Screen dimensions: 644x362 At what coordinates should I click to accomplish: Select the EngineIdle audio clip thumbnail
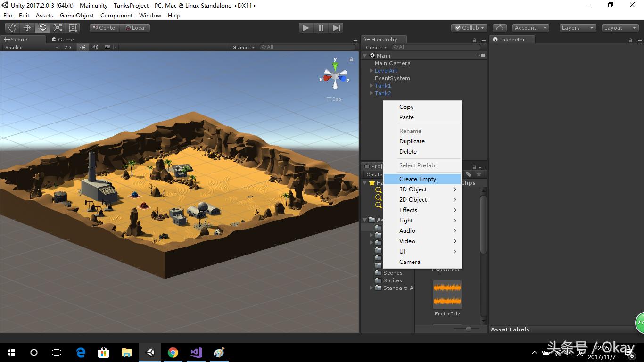point(447,294)
